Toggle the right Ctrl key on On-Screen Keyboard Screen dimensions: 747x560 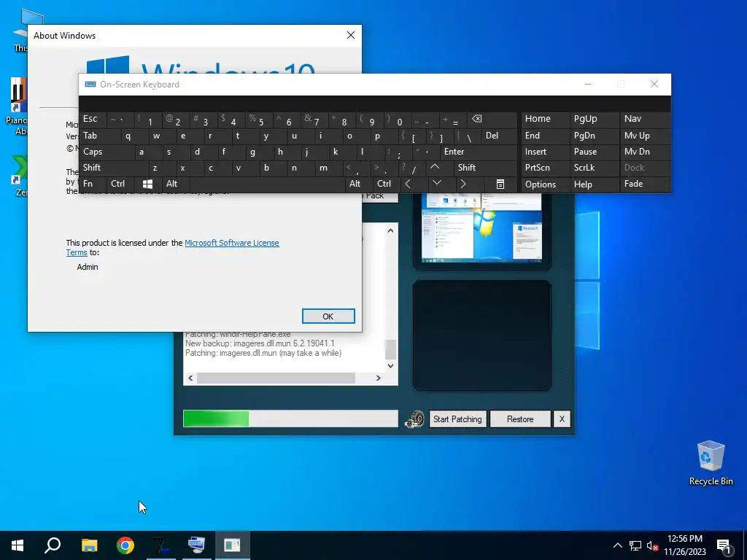click(387, 184)
